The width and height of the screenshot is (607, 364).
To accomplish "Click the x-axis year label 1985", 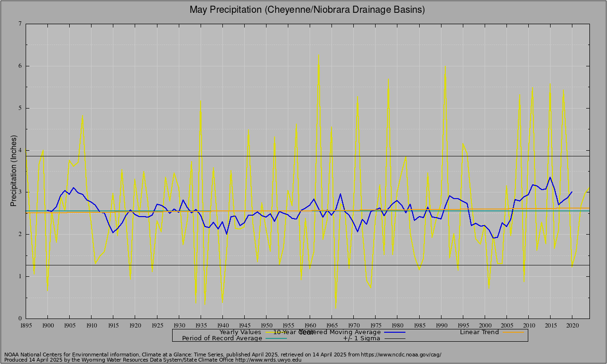I will point(419,325).
